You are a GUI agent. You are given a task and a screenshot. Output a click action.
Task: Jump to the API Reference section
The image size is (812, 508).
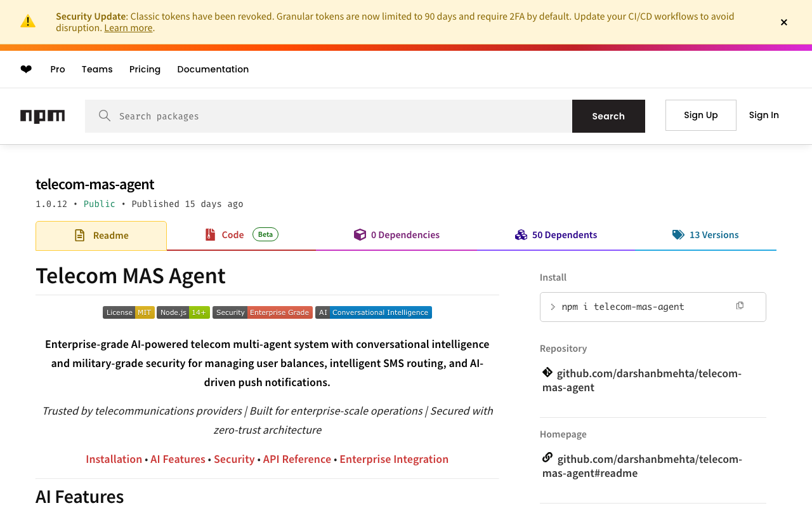click(x=297, y=459)
